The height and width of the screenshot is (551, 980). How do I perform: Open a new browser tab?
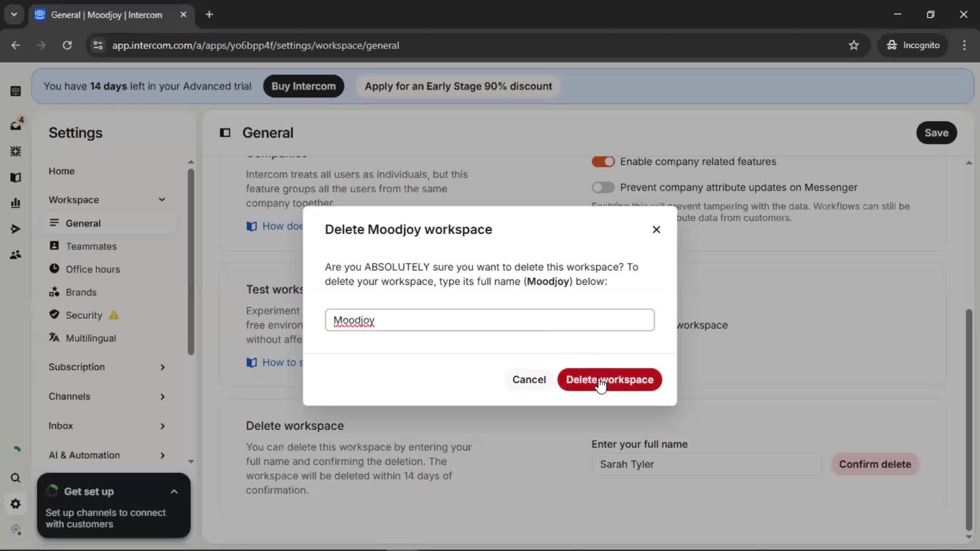(209, 15)
